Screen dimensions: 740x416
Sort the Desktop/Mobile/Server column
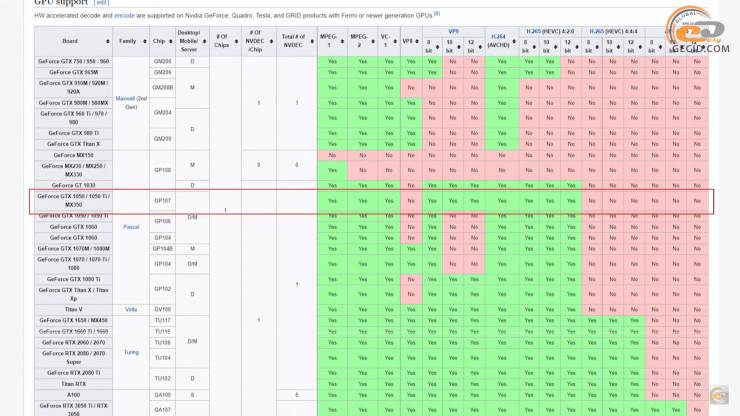pyautogui.click(x=204, y=42)
